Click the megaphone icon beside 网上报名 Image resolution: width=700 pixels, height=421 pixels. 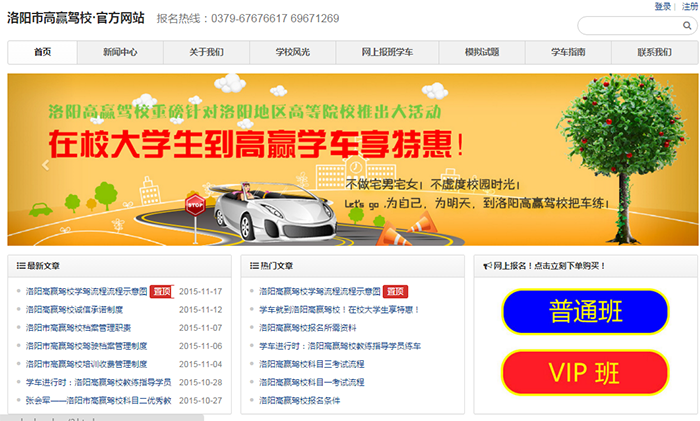pyautogui.click(x=486, y=266)
